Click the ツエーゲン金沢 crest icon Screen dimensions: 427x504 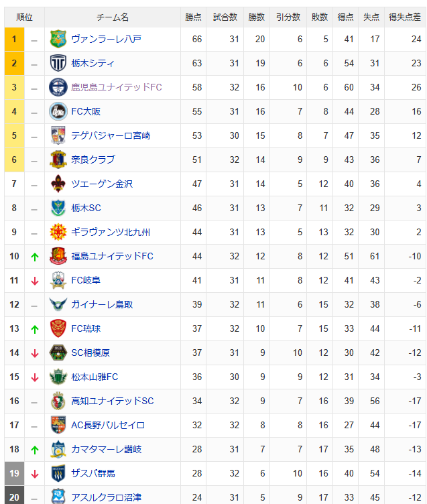click(x=58, y=184)
